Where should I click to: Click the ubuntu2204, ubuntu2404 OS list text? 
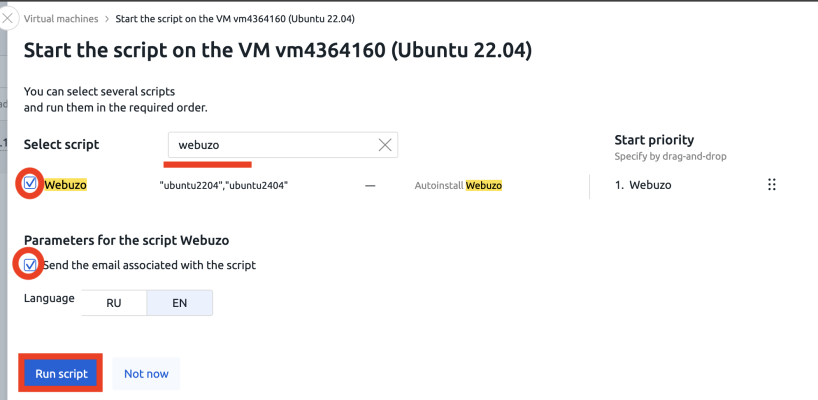tap(224, 185)
